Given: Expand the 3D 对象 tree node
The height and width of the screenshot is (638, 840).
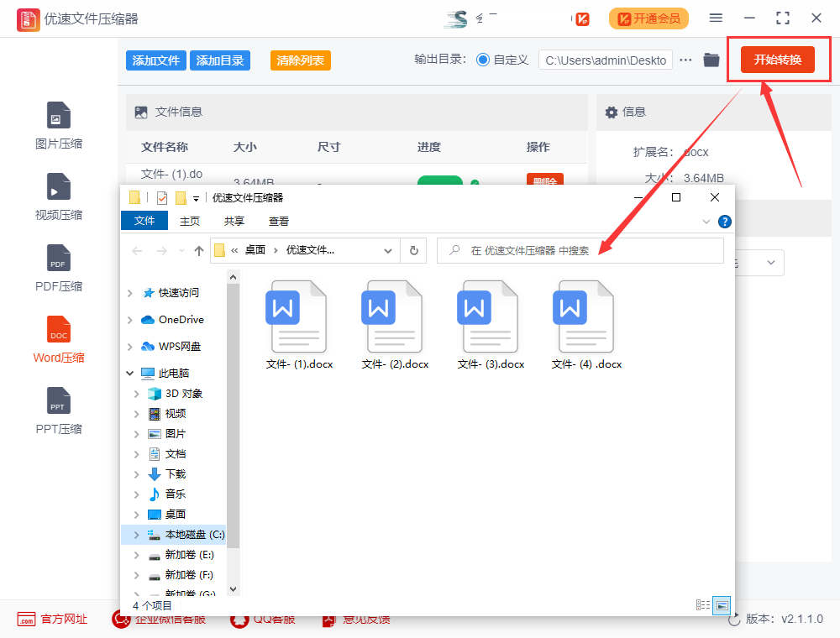Looking at the screenshot, I should pos(136,394).
